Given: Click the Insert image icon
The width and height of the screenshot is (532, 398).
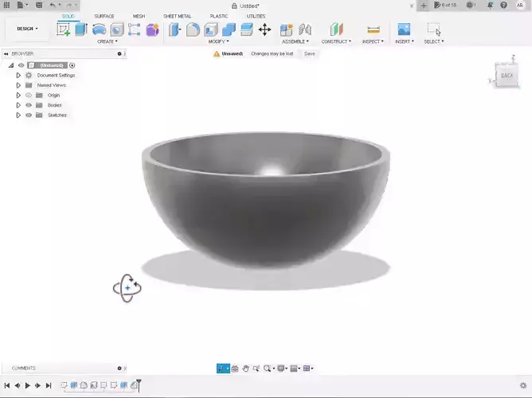Looking at the screenshot, I should tap(404, 29).
